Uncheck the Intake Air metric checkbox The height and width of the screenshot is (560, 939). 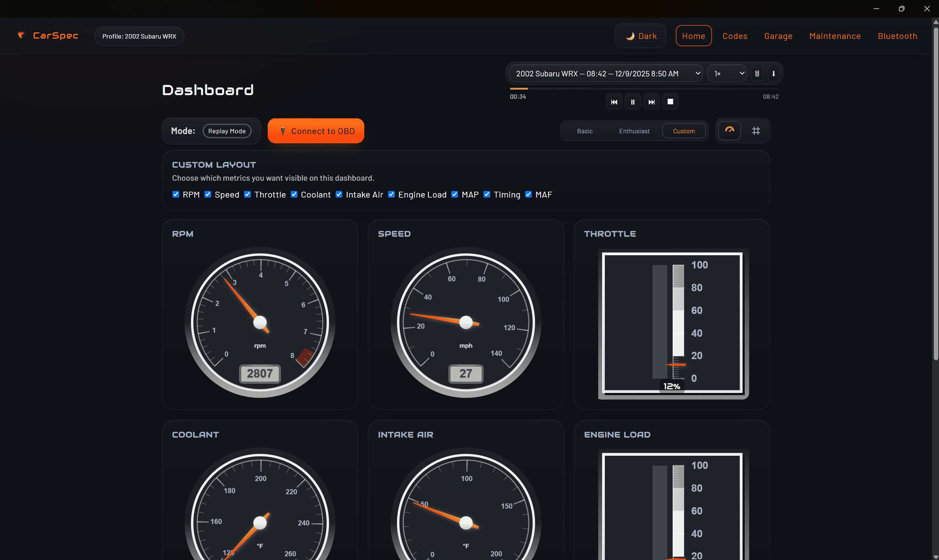click(x=339, y=194)
